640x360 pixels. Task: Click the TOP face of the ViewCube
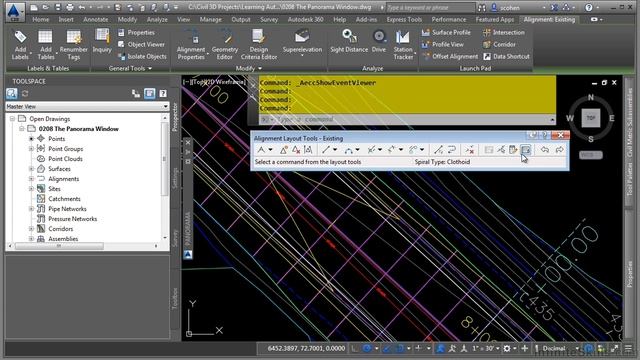[591, 118]
